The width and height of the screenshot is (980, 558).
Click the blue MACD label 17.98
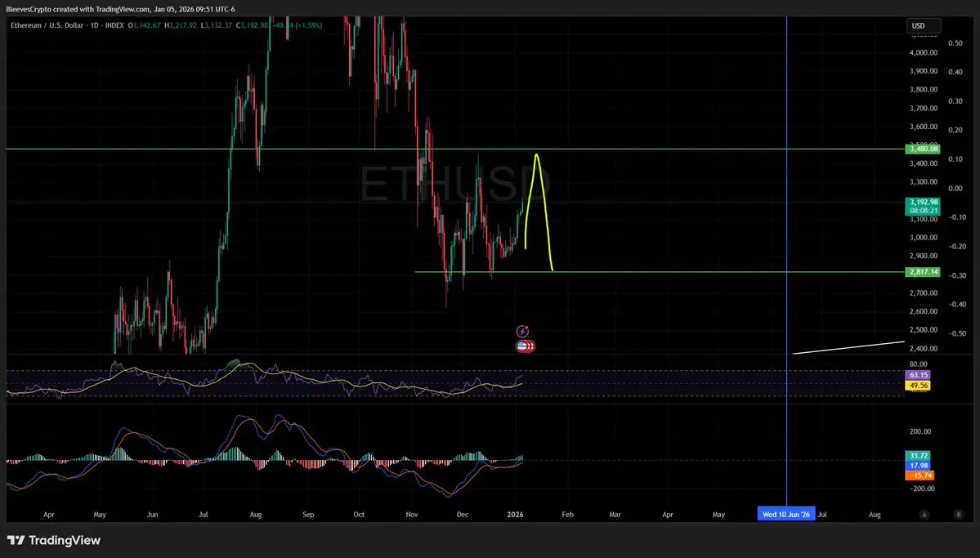918,466
